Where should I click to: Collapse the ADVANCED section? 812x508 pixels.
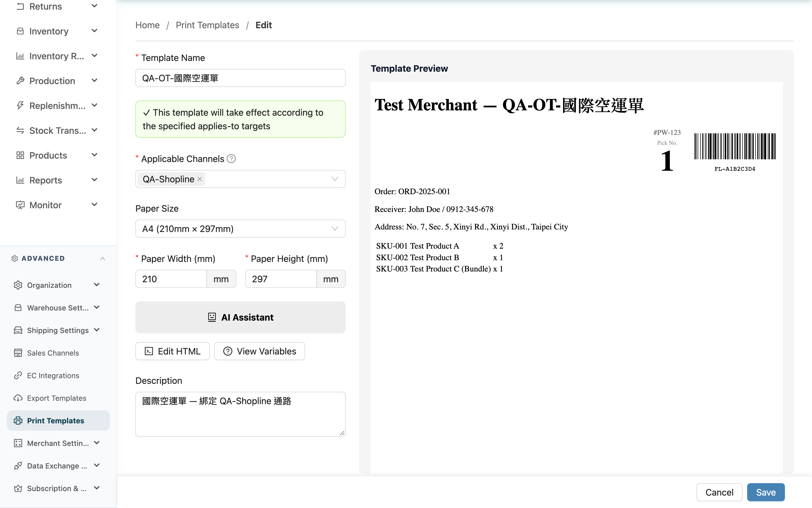pyautogui.click(x=103, y=258)
